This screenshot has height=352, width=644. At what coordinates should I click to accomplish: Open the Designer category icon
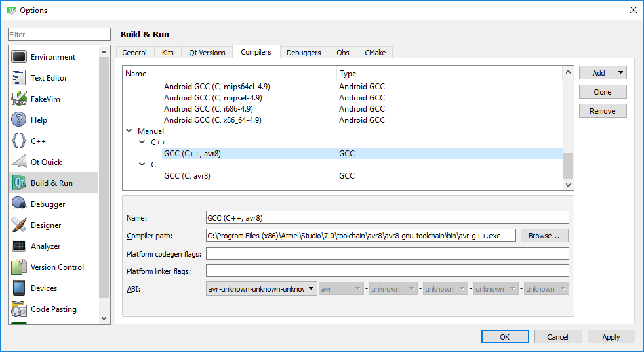[x=19, y=225]
